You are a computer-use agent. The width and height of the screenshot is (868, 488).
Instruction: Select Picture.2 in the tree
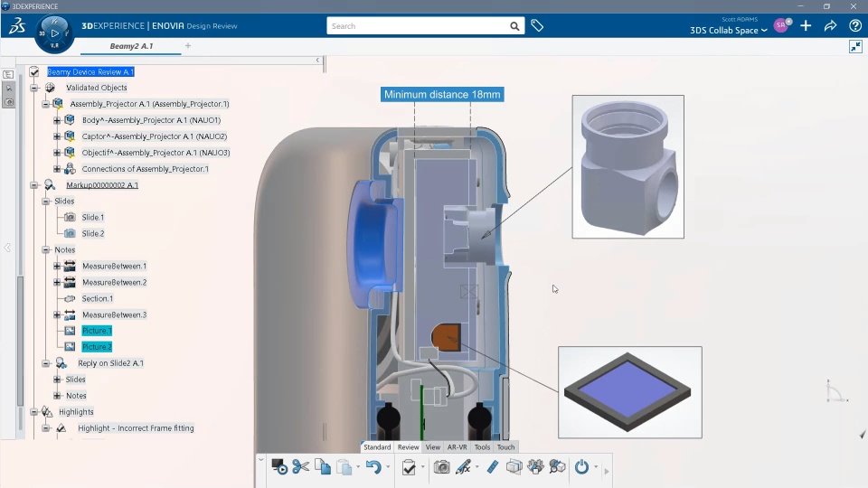click(x=97, y=347)
